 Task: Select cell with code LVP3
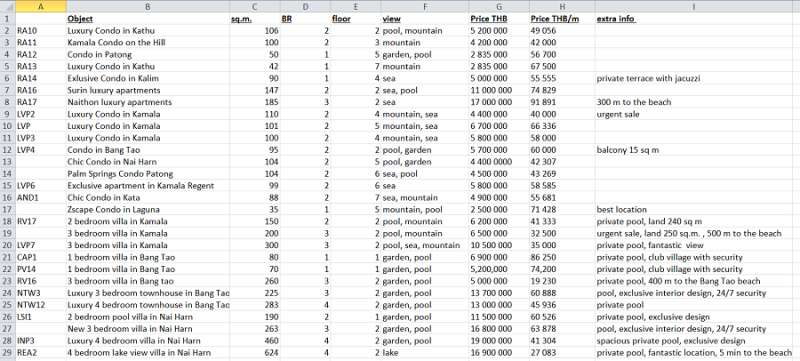click(x=40, y=138)
